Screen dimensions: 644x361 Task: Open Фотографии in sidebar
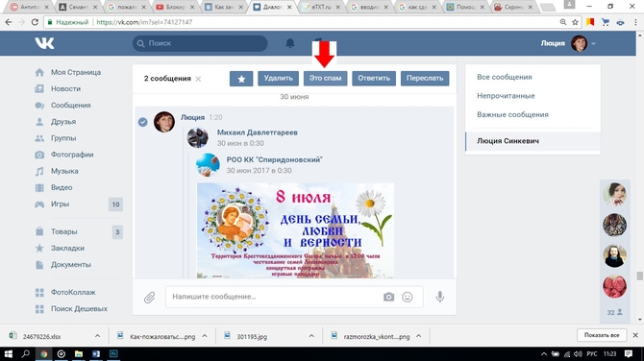[72, 155]
